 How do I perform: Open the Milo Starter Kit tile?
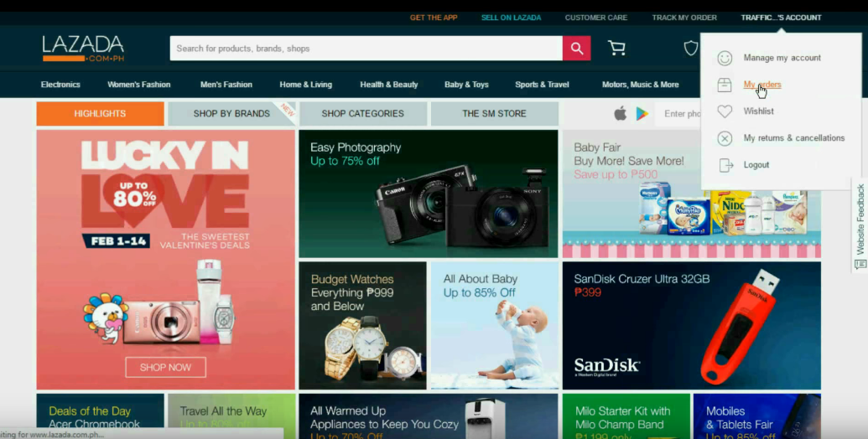pos(626,416)
